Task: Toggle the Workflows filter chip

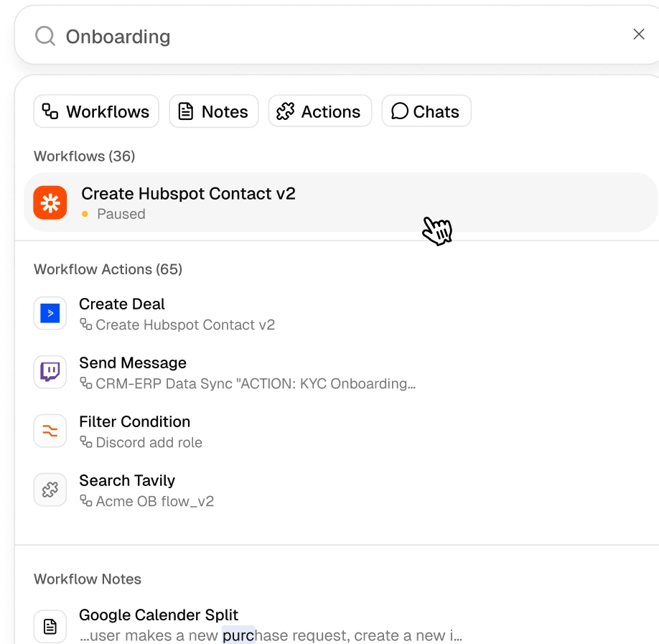Action: 95,111
